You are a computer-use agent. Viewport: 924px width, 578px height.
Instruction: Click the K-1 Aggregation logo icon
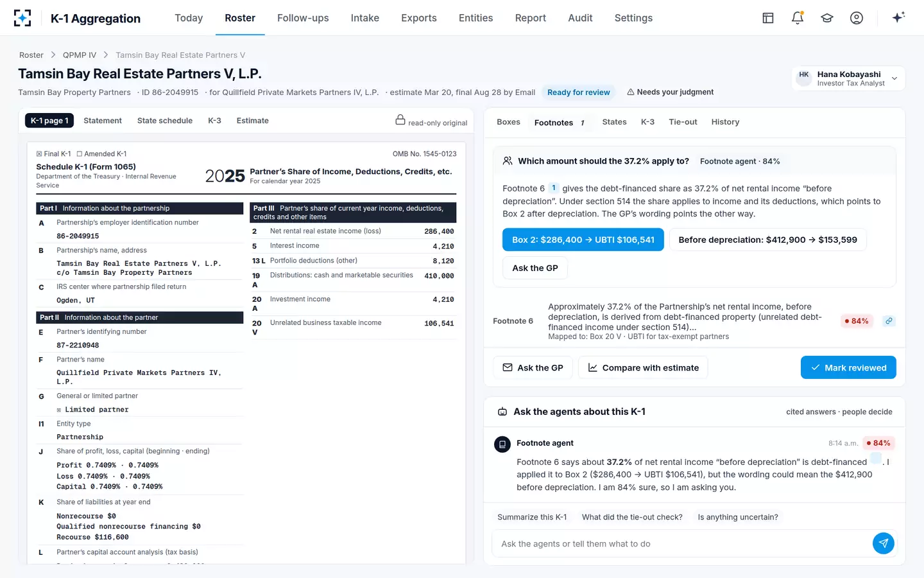tap(22, 18)
